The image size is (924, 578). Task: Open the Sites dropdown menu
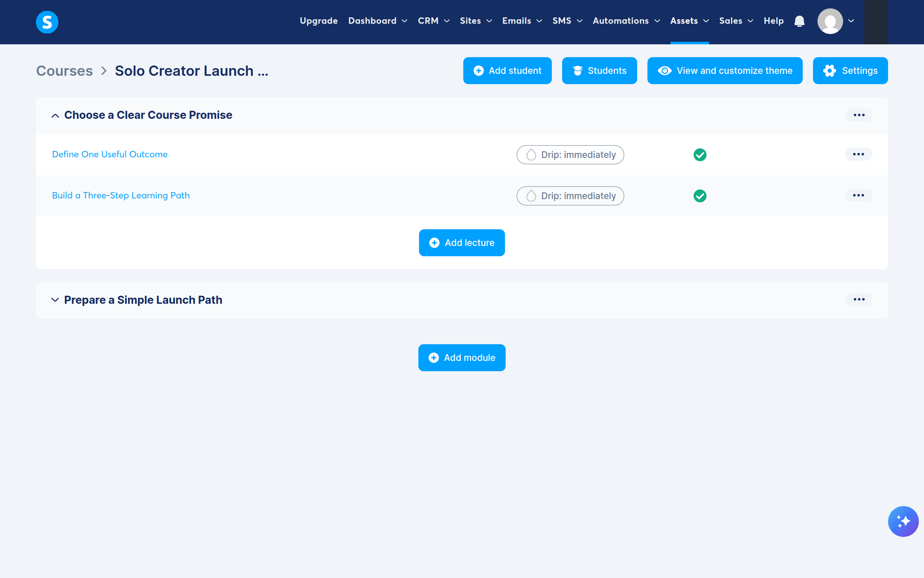476,21
